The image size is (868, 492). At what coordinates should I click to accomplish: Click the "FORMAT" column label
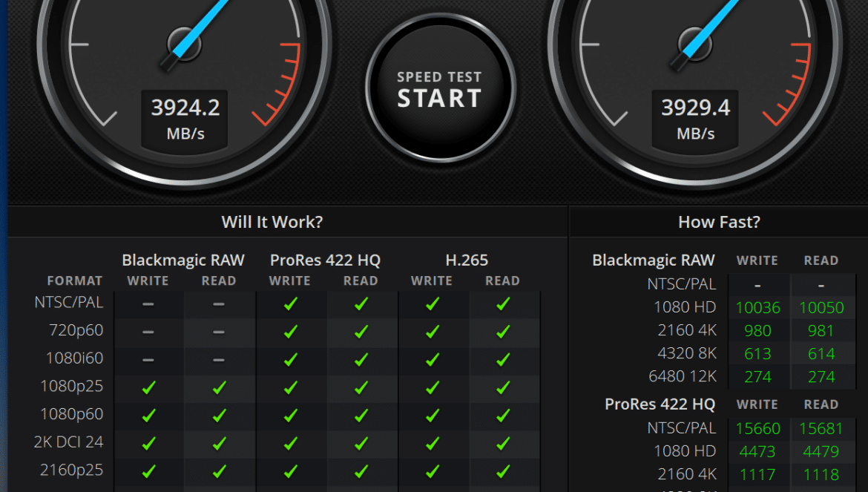click(75, 281)
